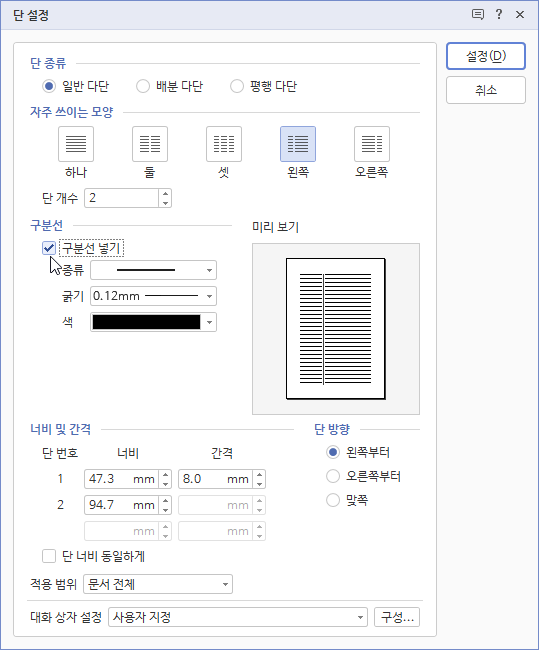Image resolution: width=539 pixels, height=650 pixels.
Task: Enable the 단 너비 동일하게 checkbox
Action: [x=49, y=556]
